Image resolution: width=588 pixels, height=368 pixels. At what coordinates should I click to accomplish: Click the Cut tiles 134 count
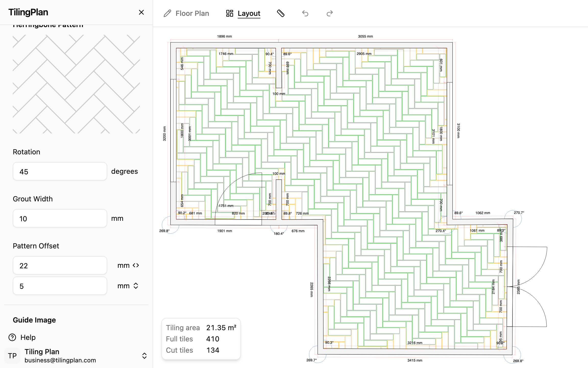pos(213,350)
